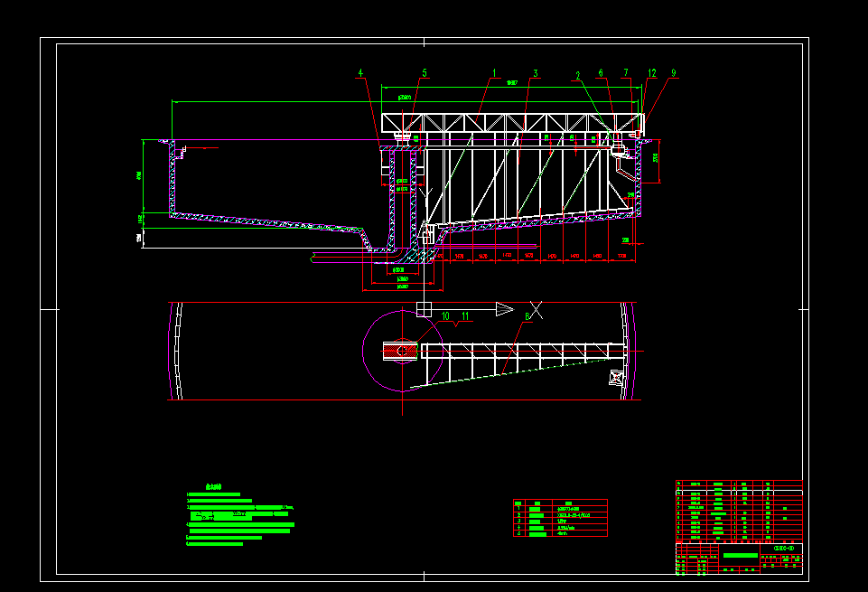Select part callout number 12
The width and height of the screenshot is (868, 592).
652,73
